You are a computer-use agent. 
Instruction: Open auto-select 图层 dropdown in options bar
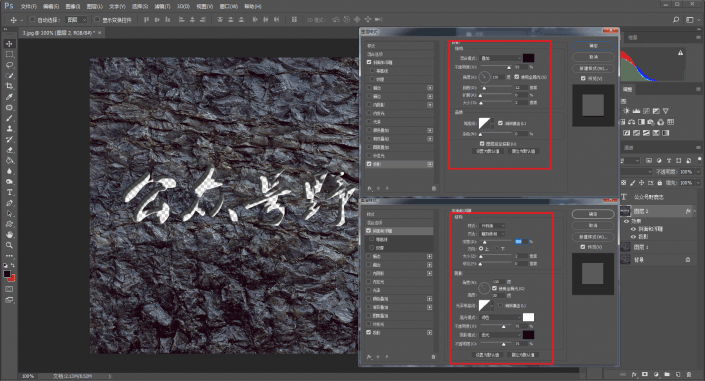[76, 20]
